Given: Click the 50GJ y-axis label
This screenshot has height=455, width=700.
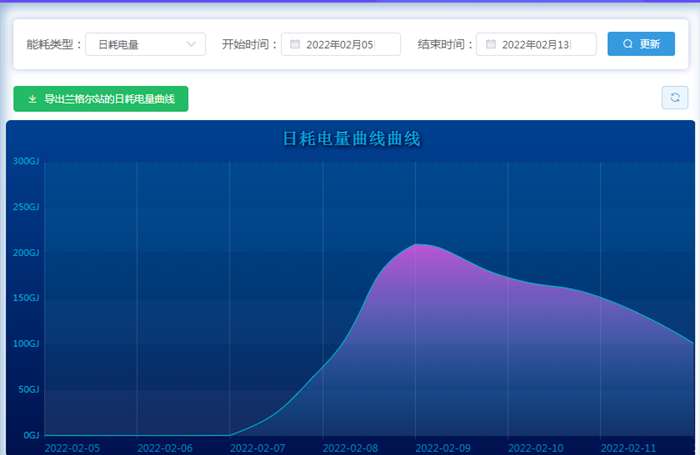Looking at the screenshot, I should click(x=29, y=389).
